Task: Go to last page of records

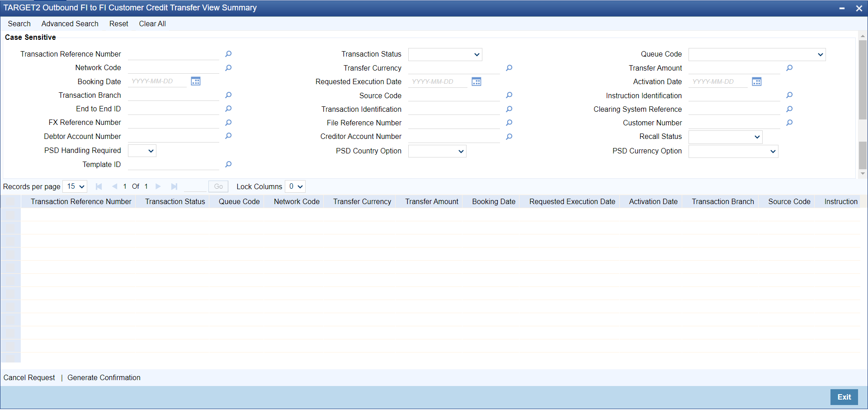Action: click(174, 186)
